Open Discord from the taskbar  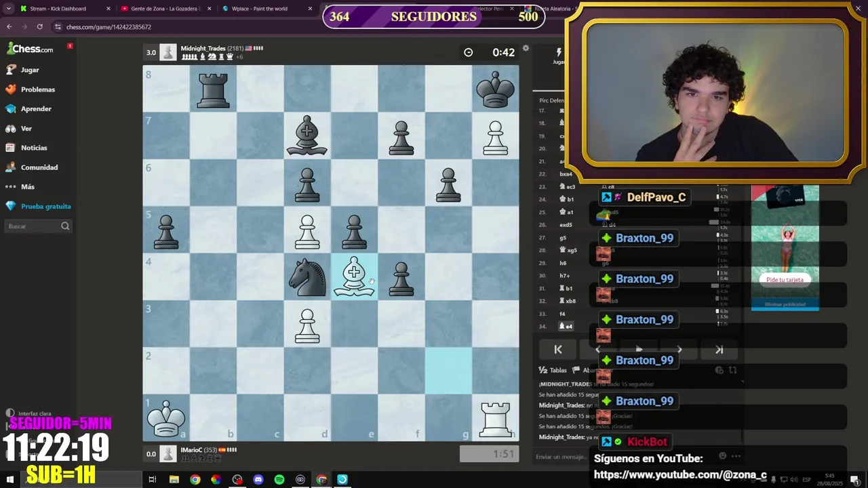pos(258,479)
